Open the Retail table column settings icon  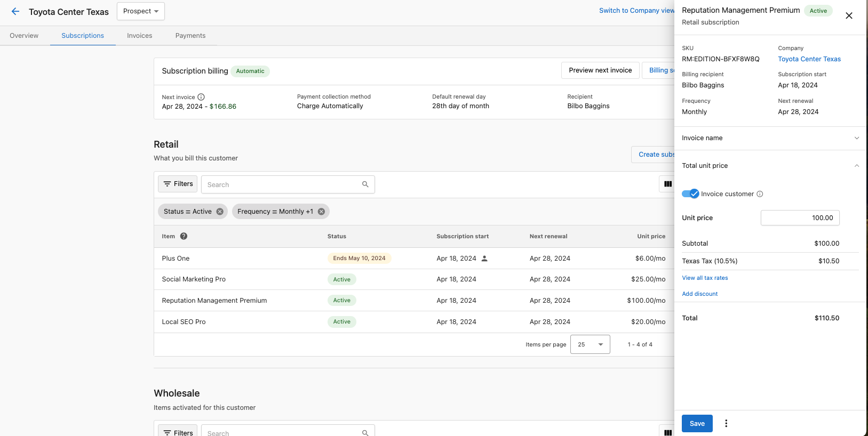pos(668,184)
